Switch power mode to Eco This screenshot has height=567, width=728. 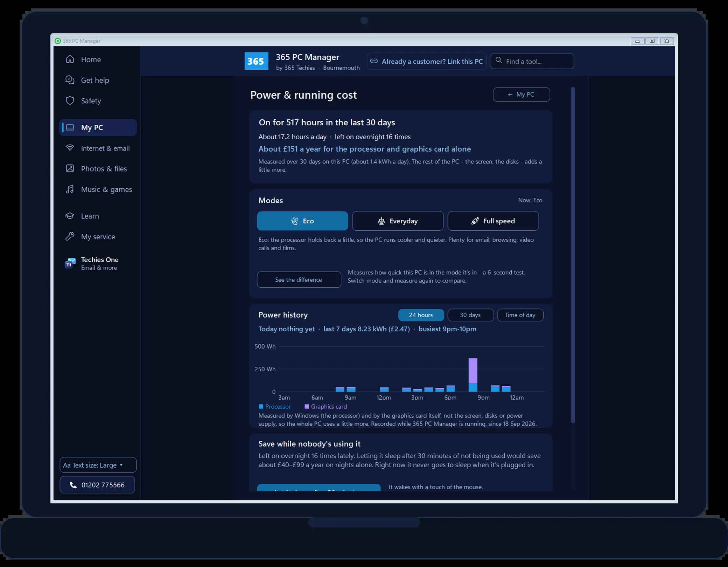point(302,221)
